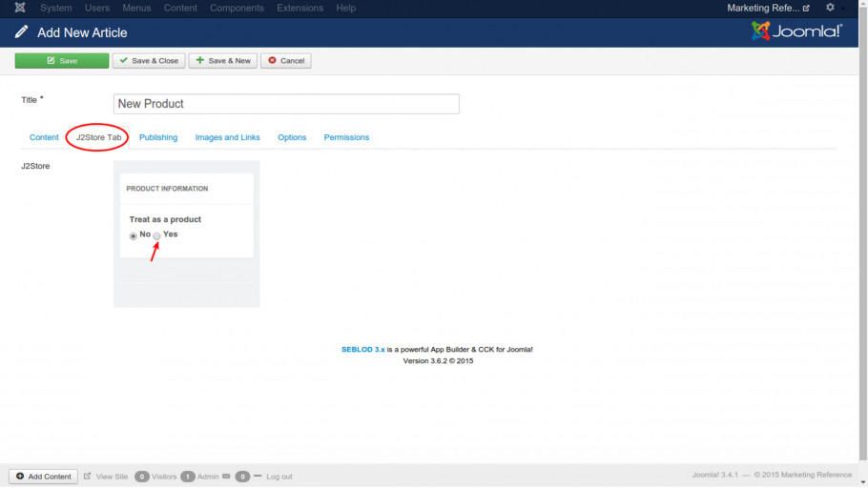Click the Title input field containing New Product
The height and width of the screenshot is (488, 868).
click(286, 104)
